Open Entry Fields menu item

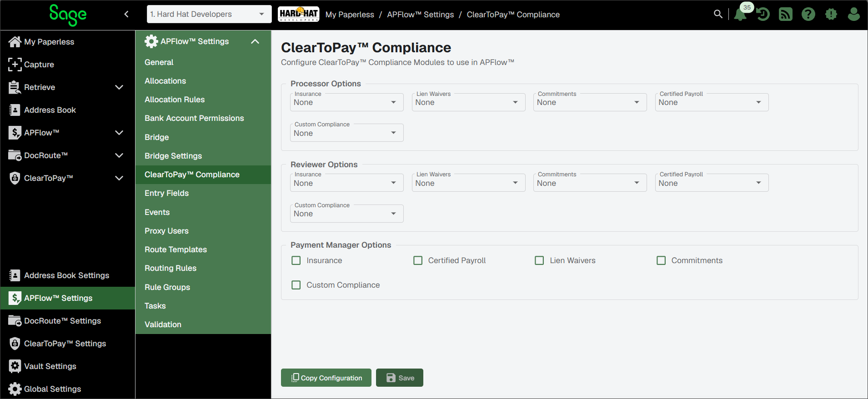click(203, 193)
